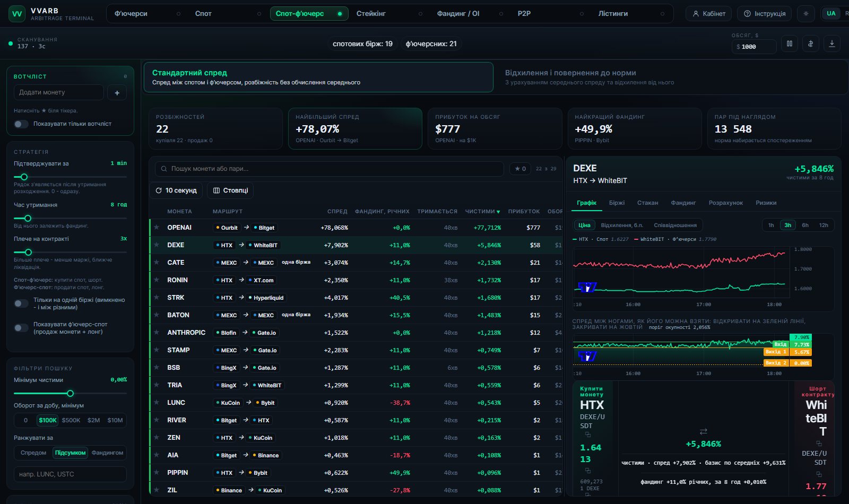
Task: Filter favorites with the star 0 button
Action: [x=521, y=169]
